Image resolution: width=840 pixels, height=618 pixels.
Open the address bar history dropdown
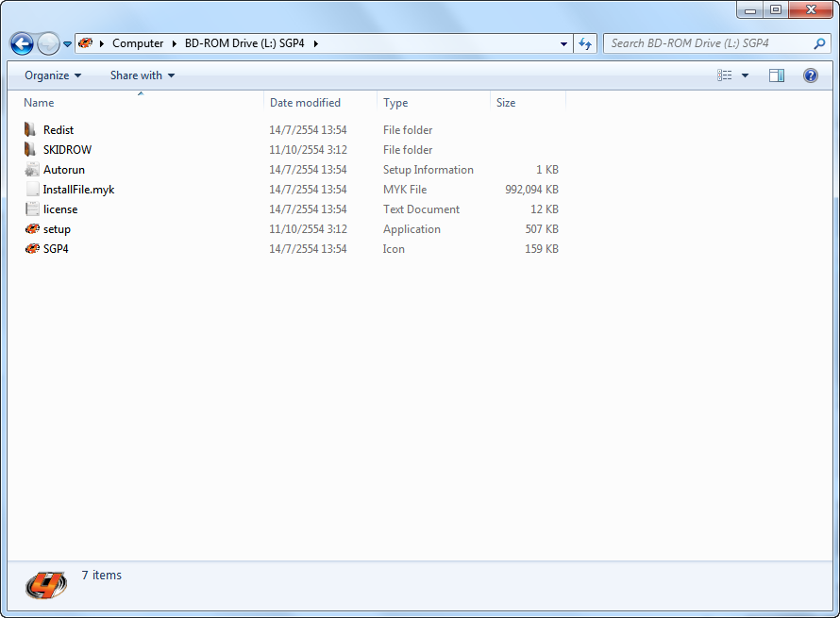pyautogui.click(x=563, y=44)
